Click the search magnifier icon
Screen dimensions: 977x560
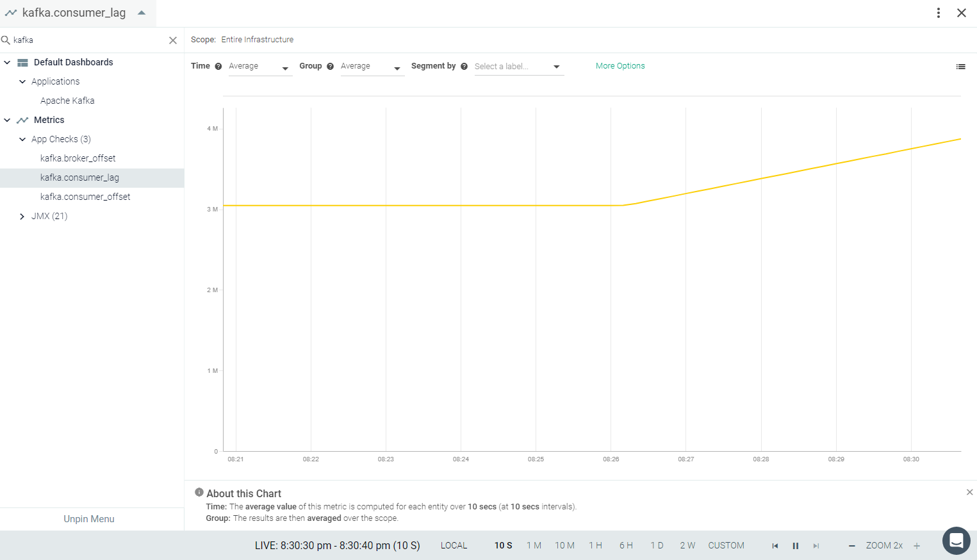pyautogui.click(x=6, y=40)
